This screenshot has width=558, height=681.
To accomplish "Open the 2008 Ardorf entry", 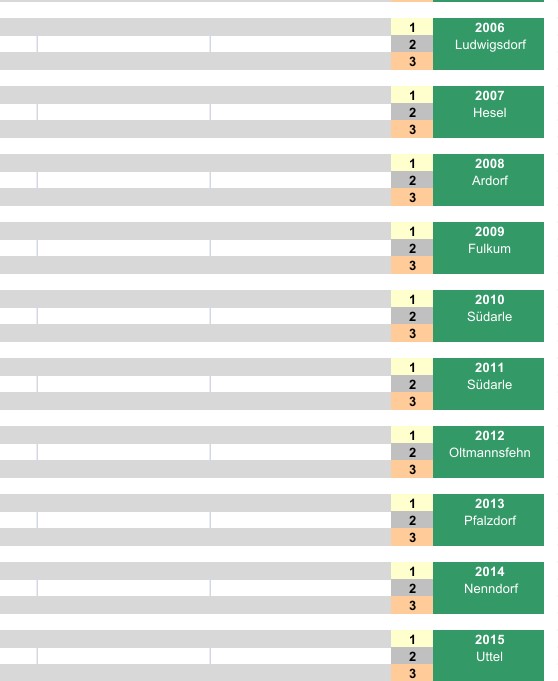I will click(488, 180).
